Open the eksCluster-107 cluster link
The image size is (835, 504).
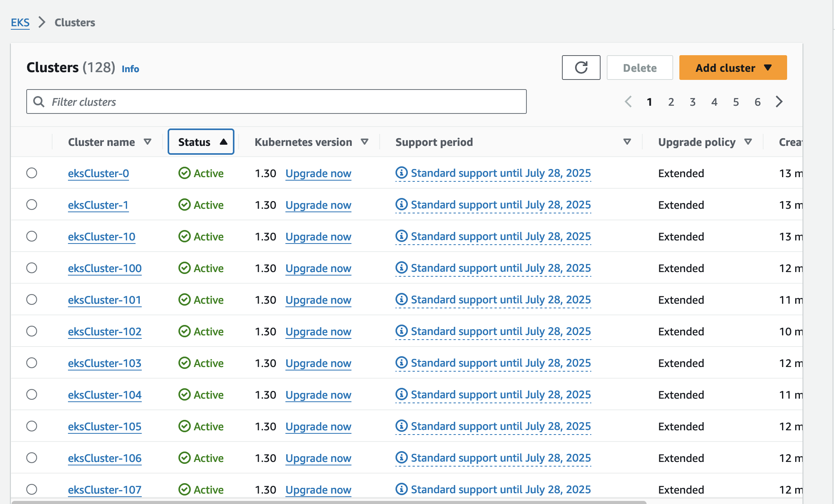tap(105, 489)
